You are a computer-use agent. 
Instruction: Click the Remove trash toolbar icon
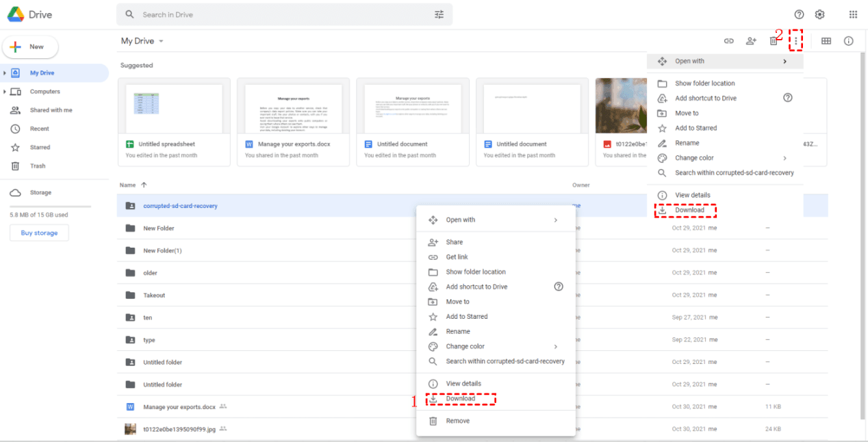click(x=774, y=41)
